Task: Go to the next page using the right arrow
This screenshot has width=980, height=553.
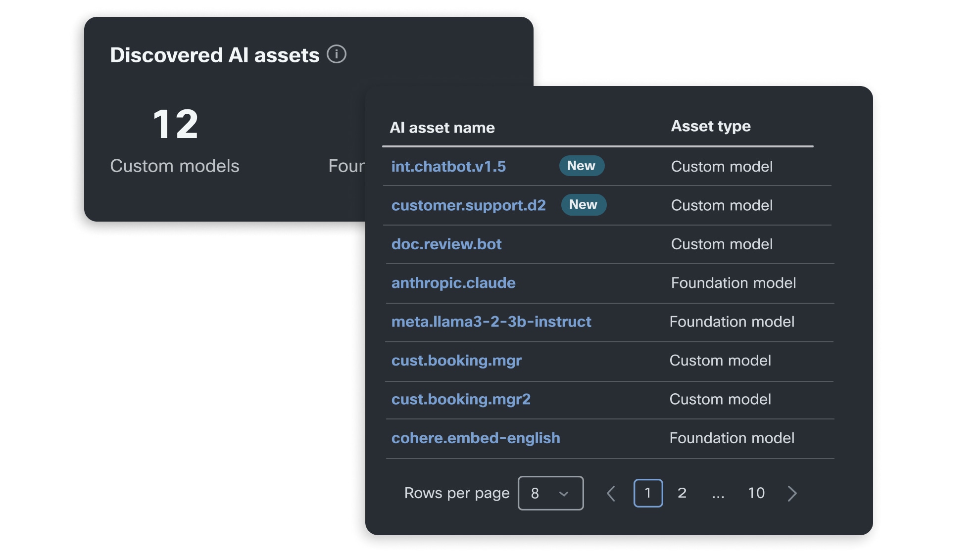Action: click(792, 493)
